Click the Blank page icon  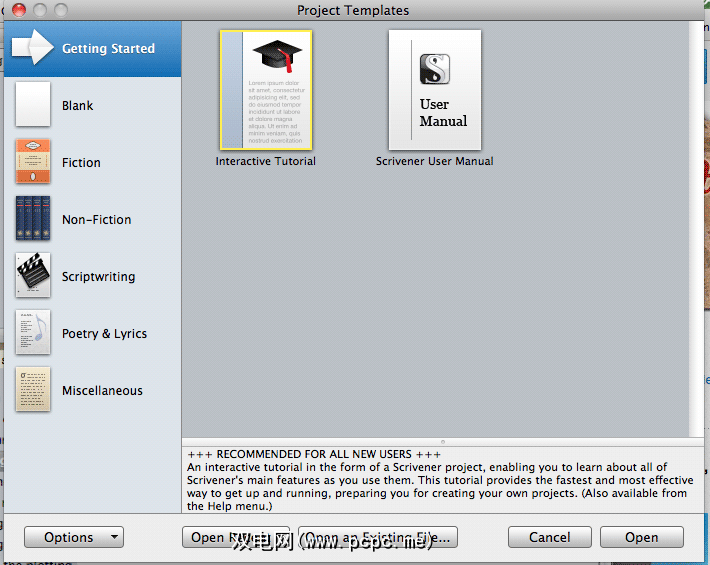pyautogui.click(x=33, y=104)
